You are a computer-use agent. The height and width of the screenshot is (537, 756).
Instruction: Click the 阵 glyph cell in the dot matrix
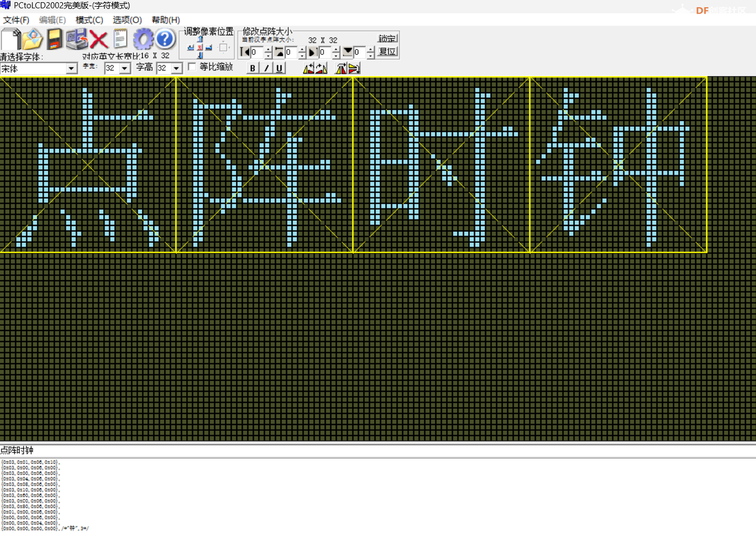pos(264,165)
